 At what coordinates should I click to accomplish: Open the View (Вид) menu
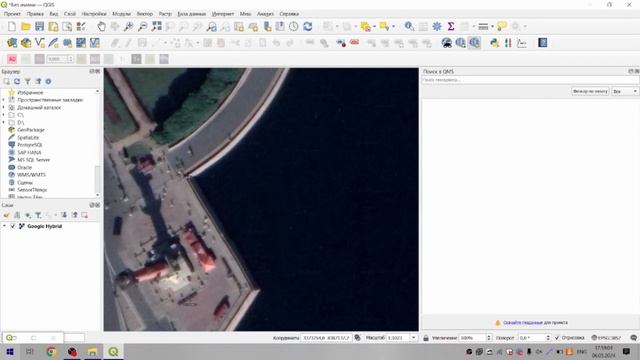[x=53, y=14]
